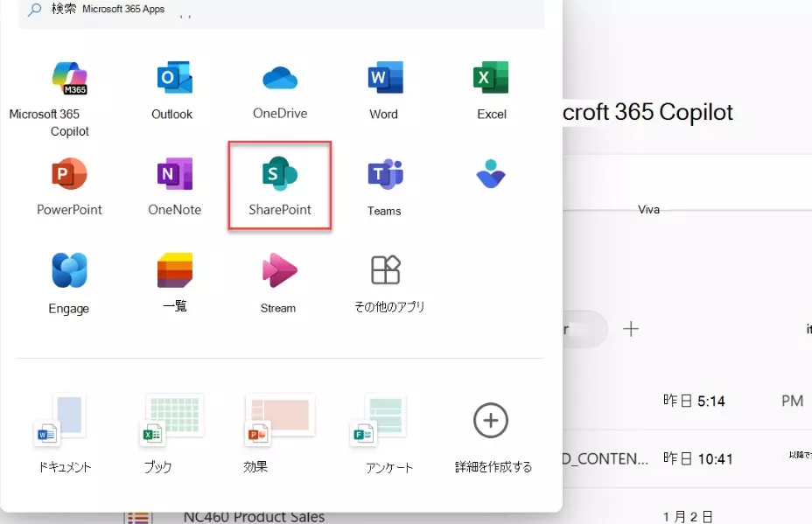Open その他のアプリ (more apps)
812x524 pixels.
point(386,269)
